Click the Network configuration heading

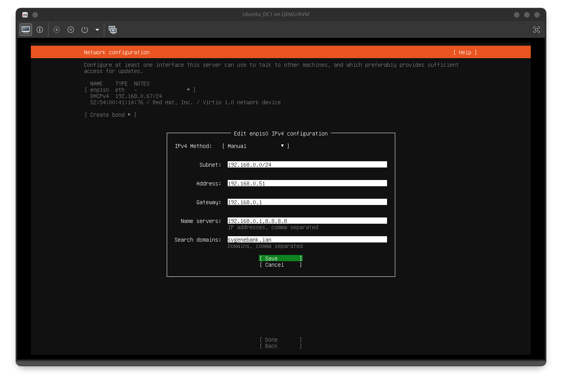click(117, 52)
